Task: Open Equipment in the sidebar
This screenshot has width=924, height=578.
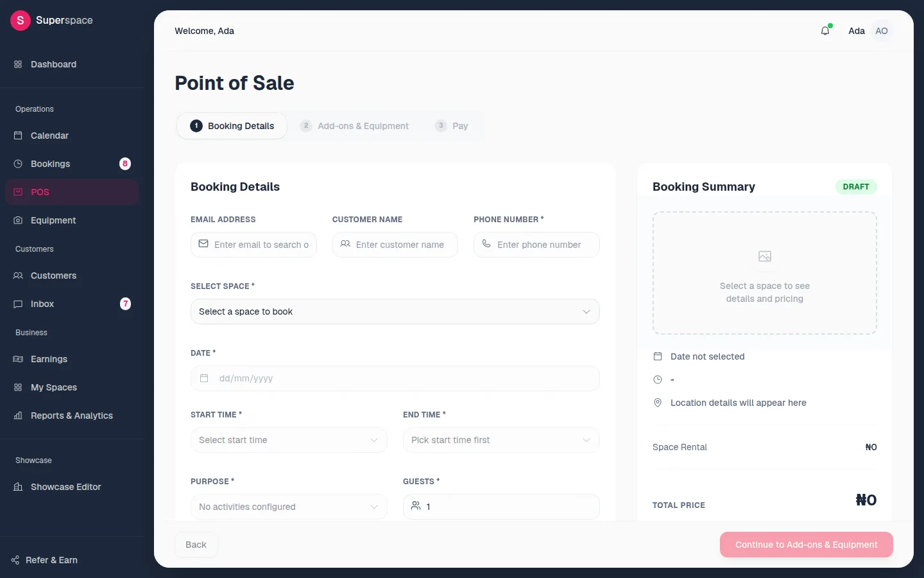Action: pyautogui.click(x=72, y=220)
